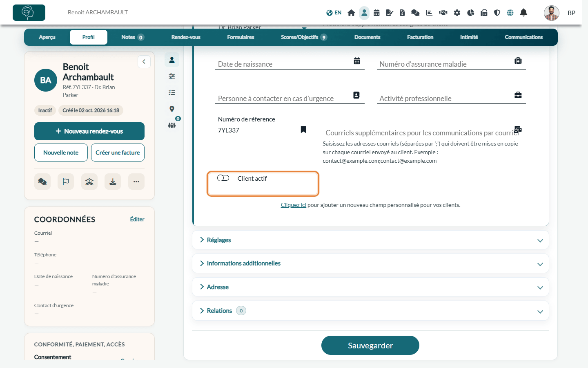Click the user profile avatar photo
The width and height of the screenshot is (588, 368).
tap(552, 13)
